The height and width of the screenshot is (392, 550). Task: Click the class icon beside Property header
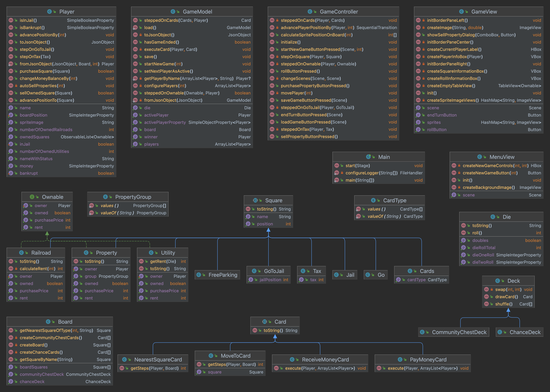click(86, 253)
